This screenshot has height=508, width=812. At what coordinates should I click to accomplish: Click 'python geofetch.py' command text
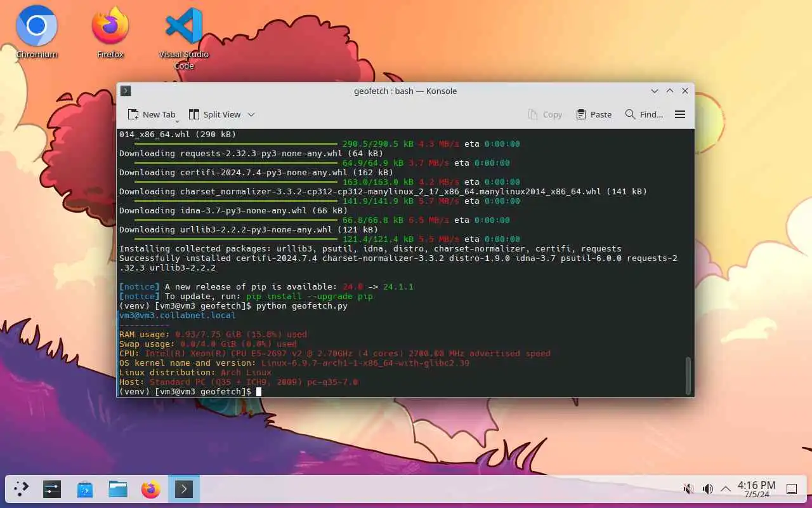pos(301,305)
